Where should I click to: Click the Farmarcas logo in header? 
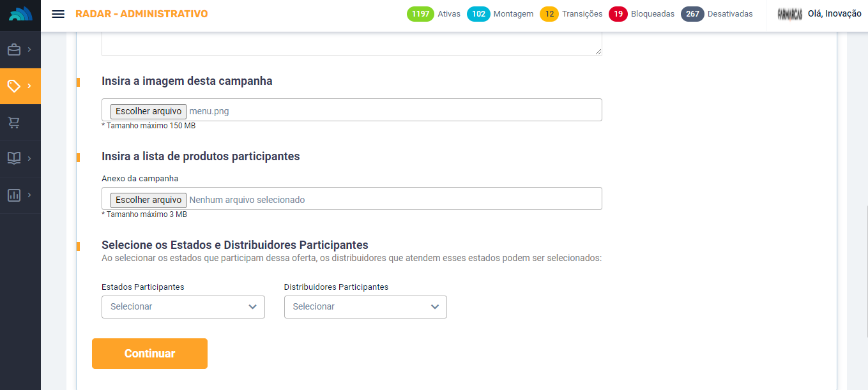click(x=790, y=14)
